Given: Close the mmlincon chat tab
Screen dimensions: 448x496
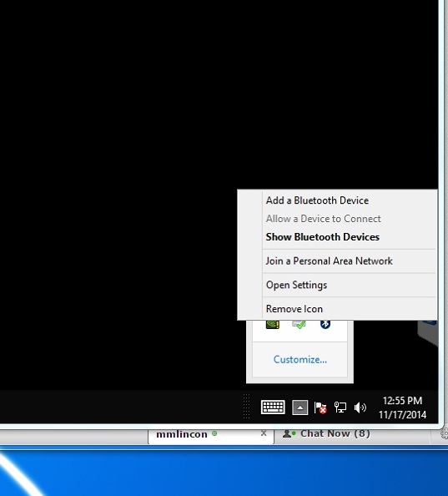Looking at the screenshot, I should click(264, 433).
